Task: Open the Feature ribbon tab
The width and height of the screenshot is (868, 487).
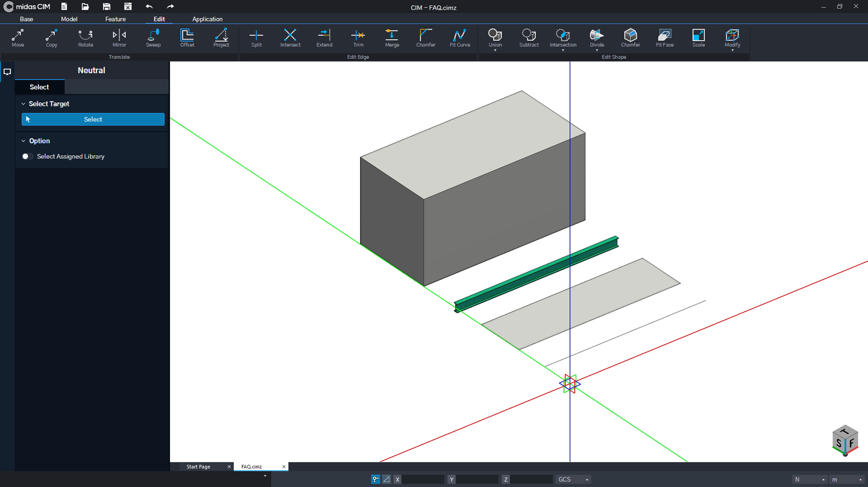Action: click(115, 19)
